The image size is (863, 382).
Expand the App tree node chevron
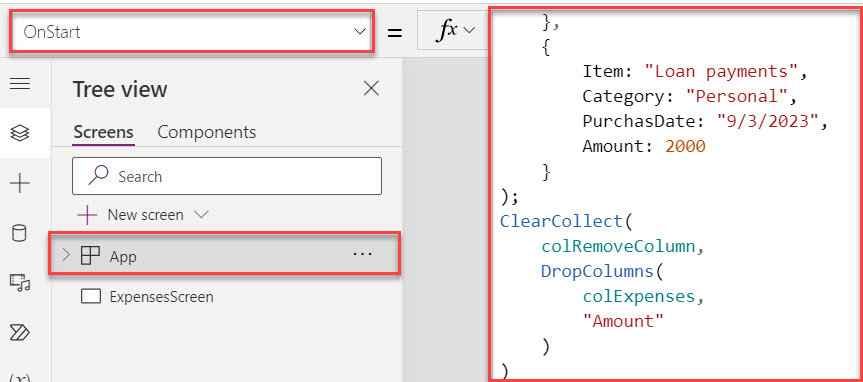coord(65,255)
